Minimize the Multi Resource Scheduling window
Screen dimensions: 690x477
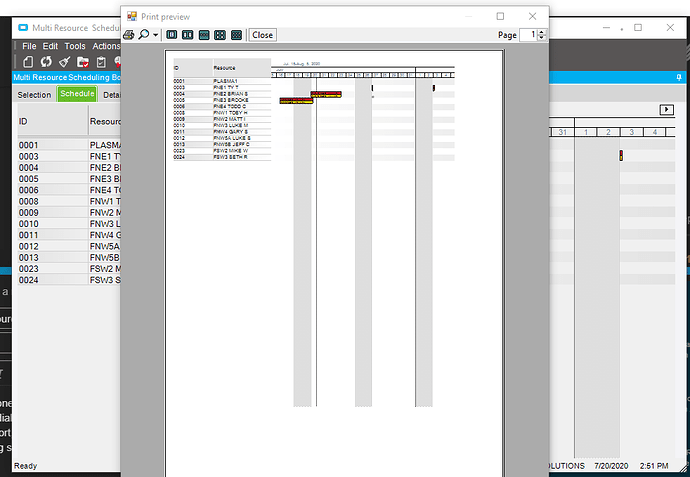pos(606,28)
